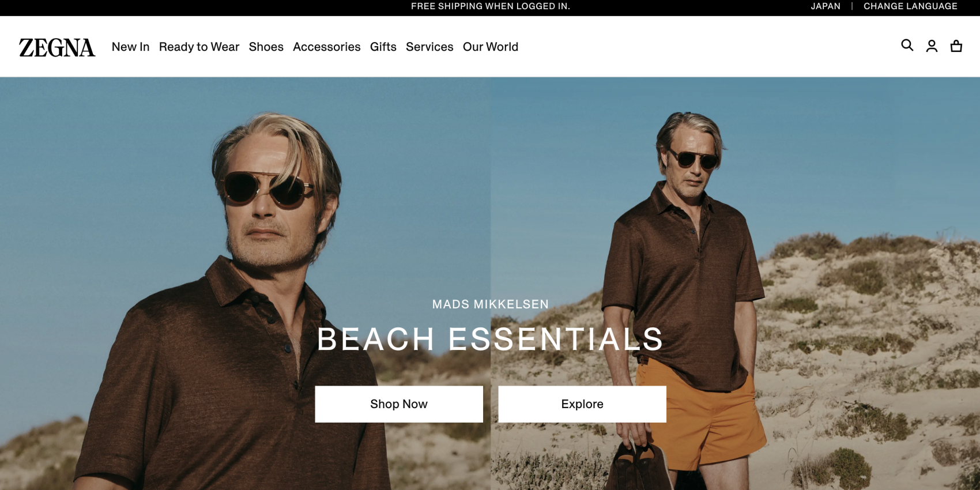Open the account profile icon
980x490 pixels.
932,46
